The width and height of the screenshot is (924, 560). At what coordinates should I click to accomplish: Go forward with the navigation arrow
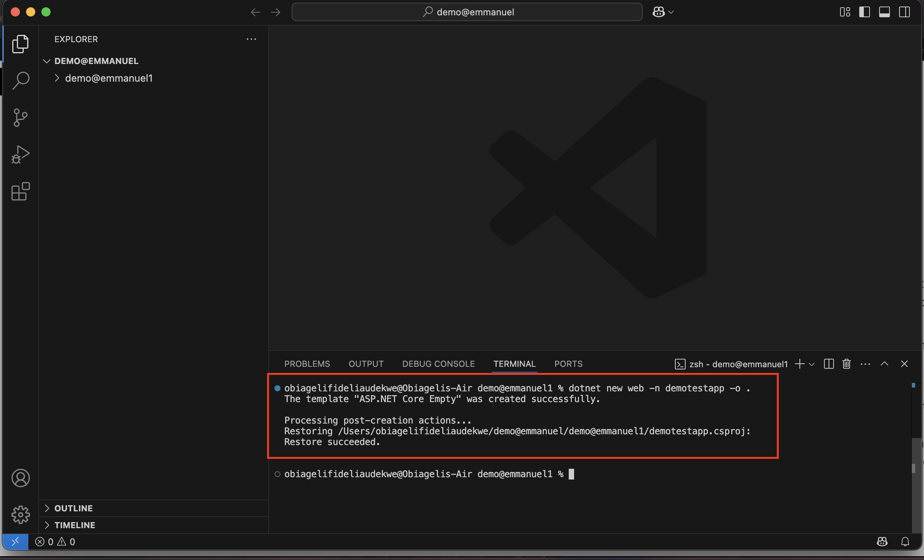point(276,12)
